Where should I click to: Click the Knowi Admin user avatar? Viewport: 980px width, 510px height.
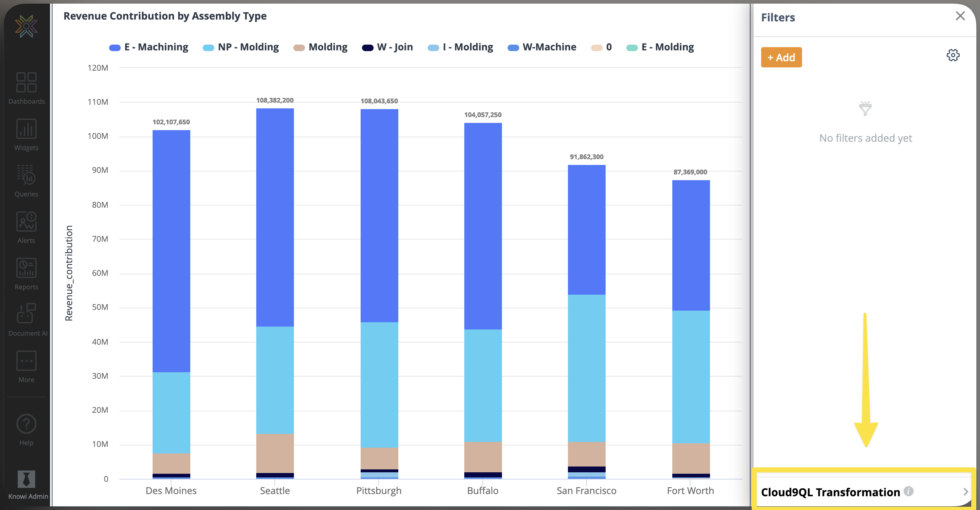(26, 479)
